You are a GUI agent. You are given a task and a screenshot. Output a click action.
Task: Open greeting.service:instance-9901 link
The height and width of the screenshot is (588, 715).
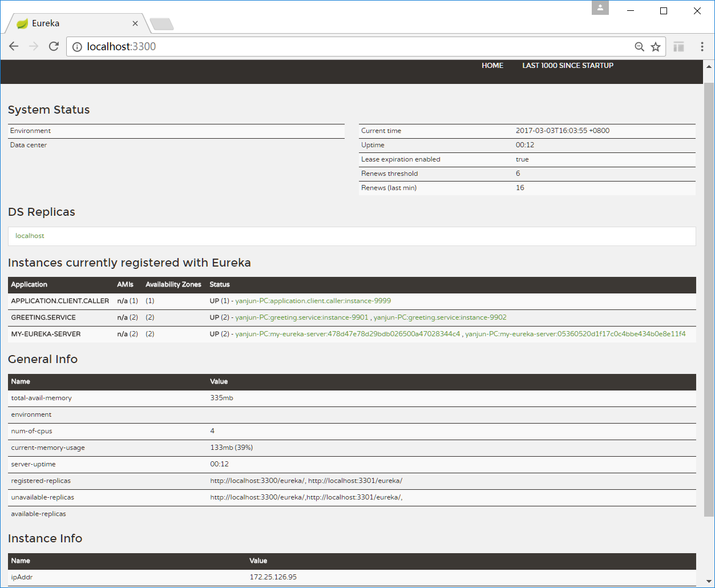[x=302, y=317]
